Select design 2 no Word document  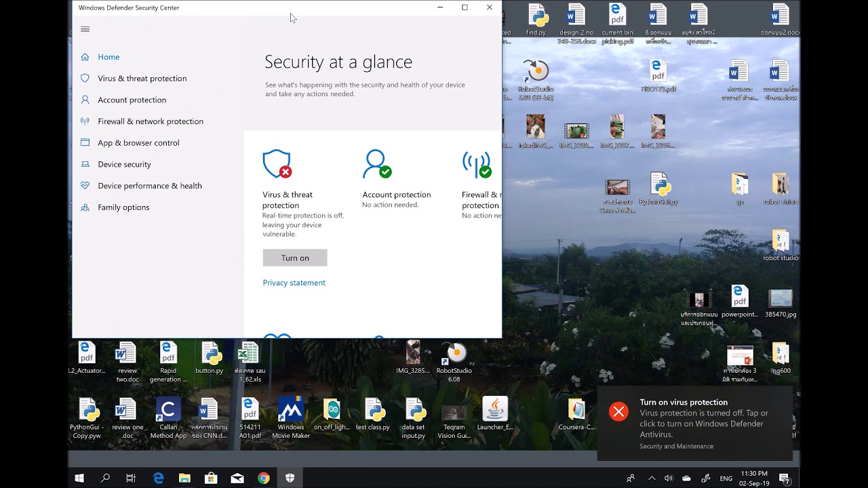pos(577,24)
